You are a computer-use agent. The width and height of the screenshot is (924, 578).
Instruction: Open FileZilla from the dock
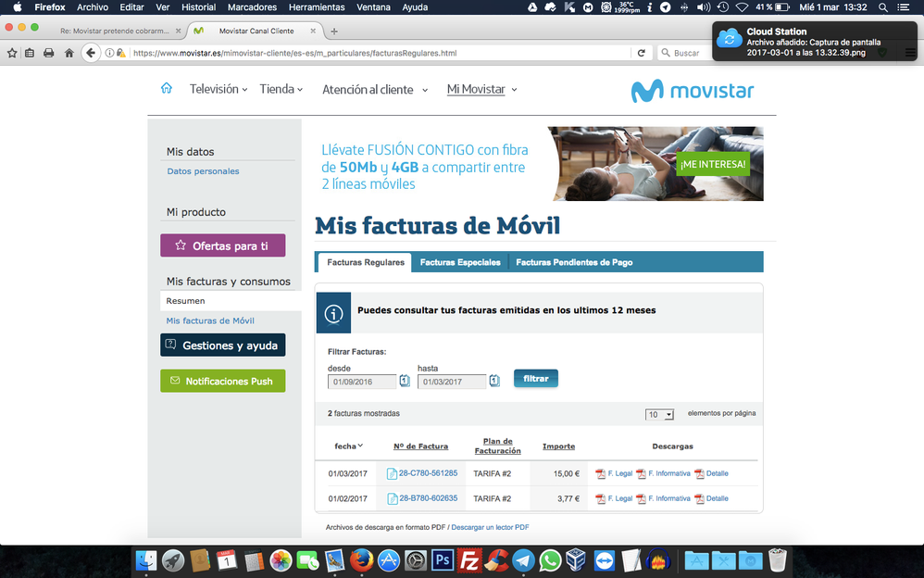pyautogui.click(x=470, y=560)
